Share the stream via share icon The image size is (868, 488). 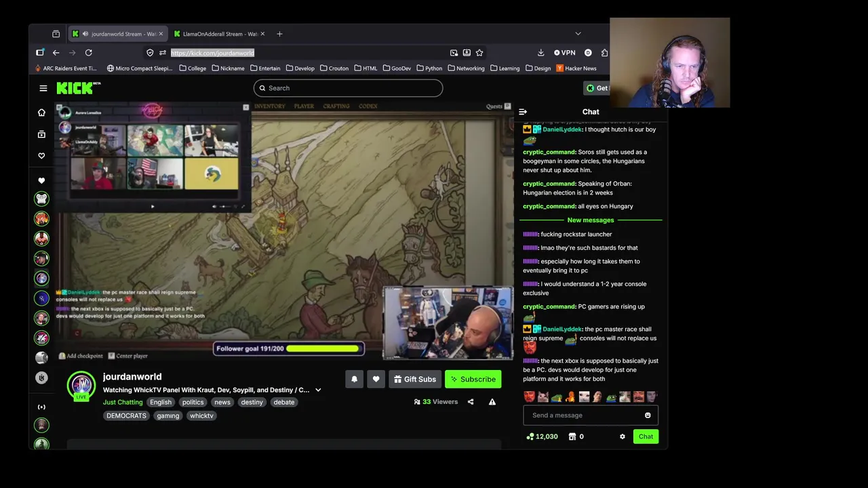pos(471,402)
